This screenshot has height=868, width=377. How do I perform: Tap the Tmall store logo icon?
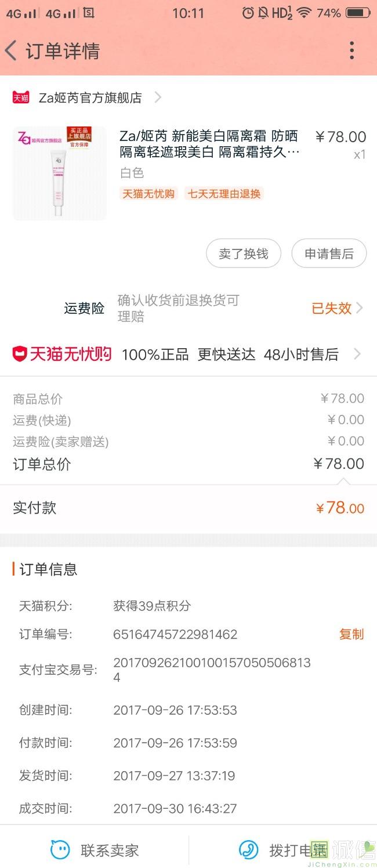[21, 97]
